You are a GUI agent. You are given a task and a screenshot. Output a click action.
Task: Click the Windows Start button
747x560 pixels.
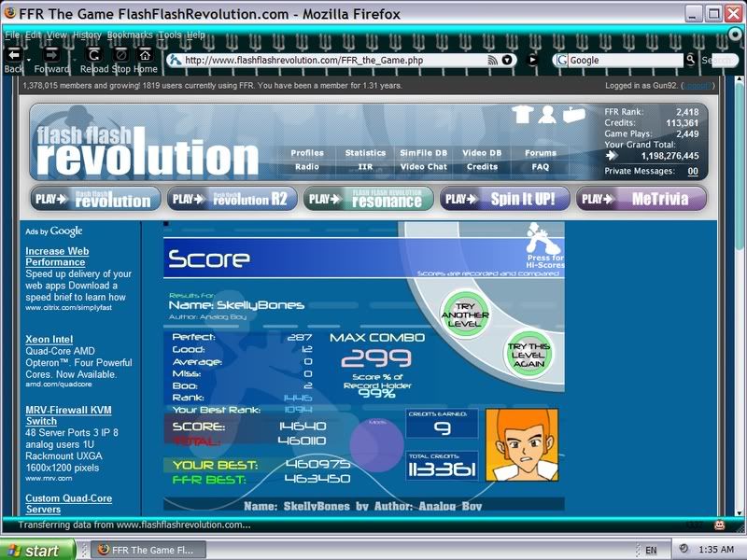coord(34,550)
